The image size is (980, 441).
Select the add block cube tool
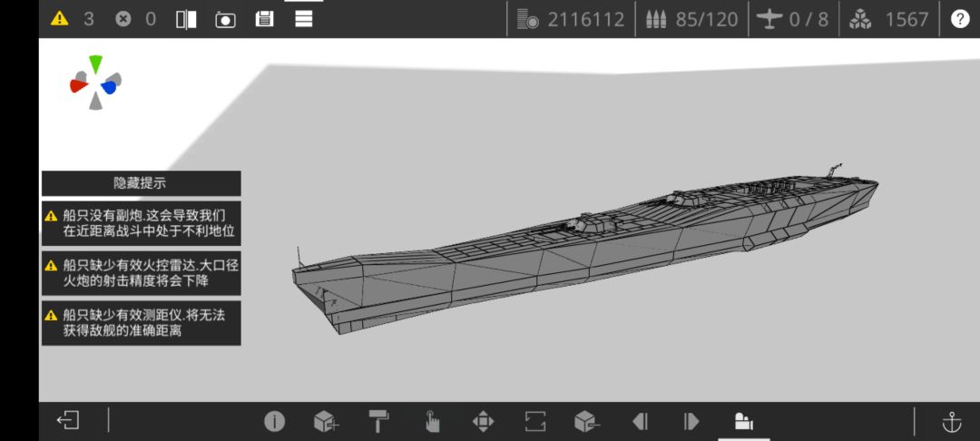(x=326, y=422)
